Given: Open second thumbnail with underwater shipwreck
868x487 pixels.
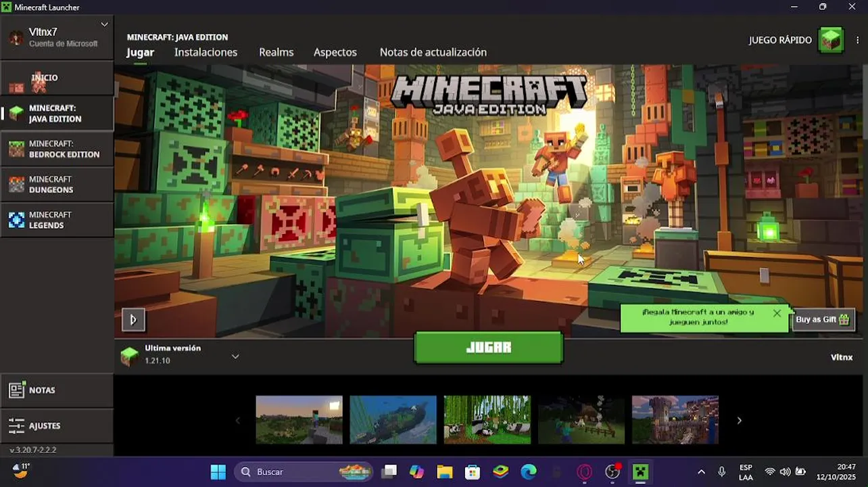Looking at the screenshot, I should tap(393, 420).
